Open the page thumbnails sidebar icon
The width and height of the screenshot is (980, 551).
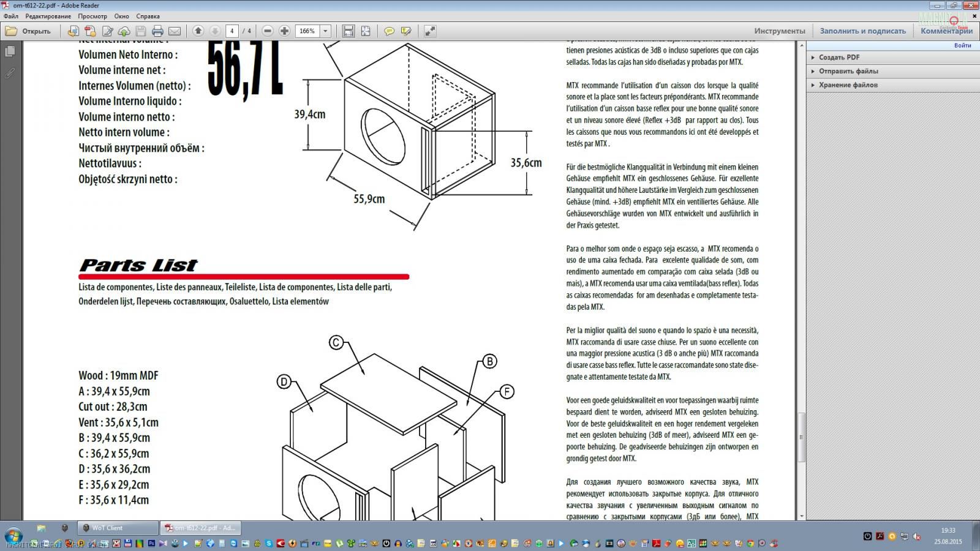[10, 52]
